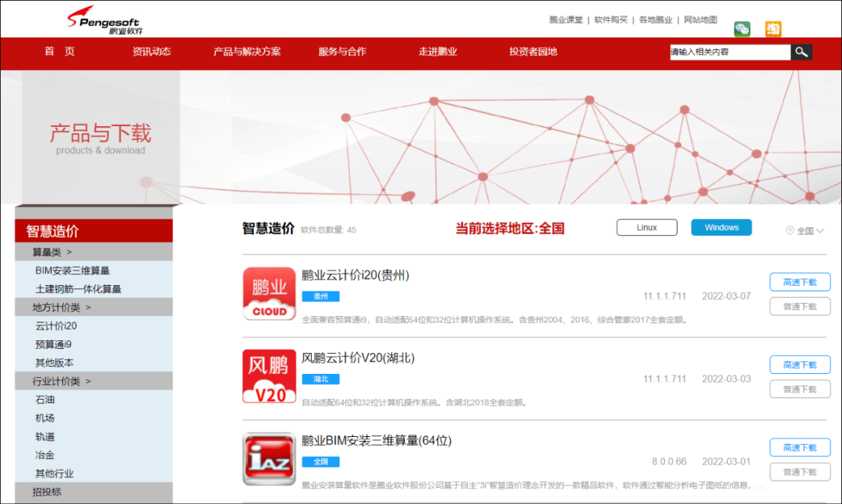Click 高速下载 for 鹏业云计价i20(贵州)

pyautogui.click(x=800, y=282)
